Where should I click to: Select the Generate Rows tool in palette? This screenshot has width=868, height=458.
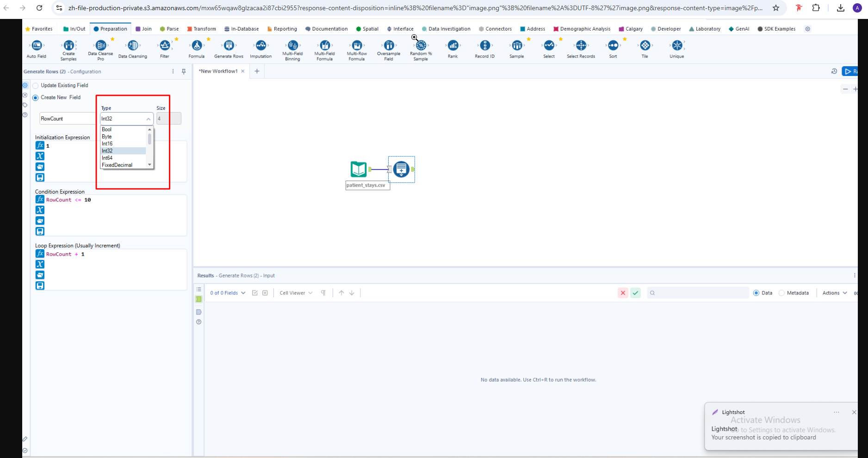[x=229, y=45]
